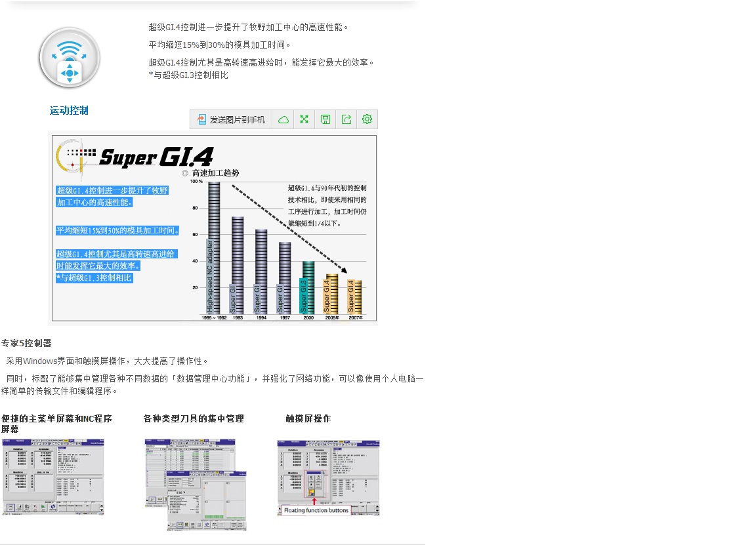Save the image with floppy disk icon
Image resolution: width=756 pixels, height=545 pixels.
coord(325,119)
